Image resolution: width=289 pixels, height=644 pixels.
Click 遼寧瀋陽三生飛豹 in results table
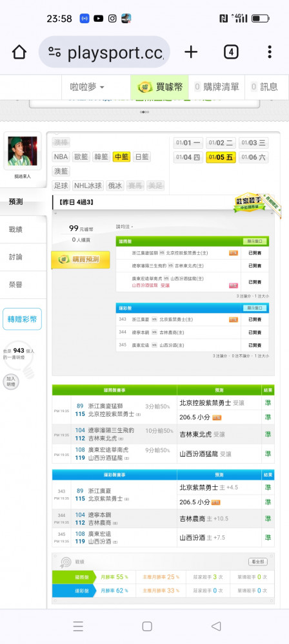(x=111, y=430)
